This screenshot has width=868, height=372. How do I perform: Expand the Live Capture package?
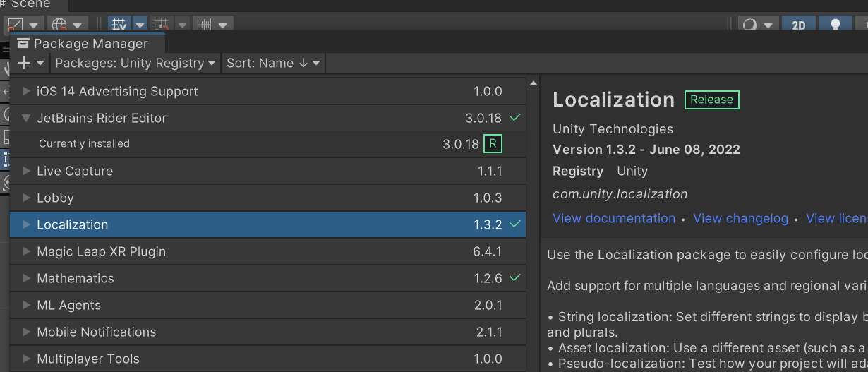pos(26,171)
